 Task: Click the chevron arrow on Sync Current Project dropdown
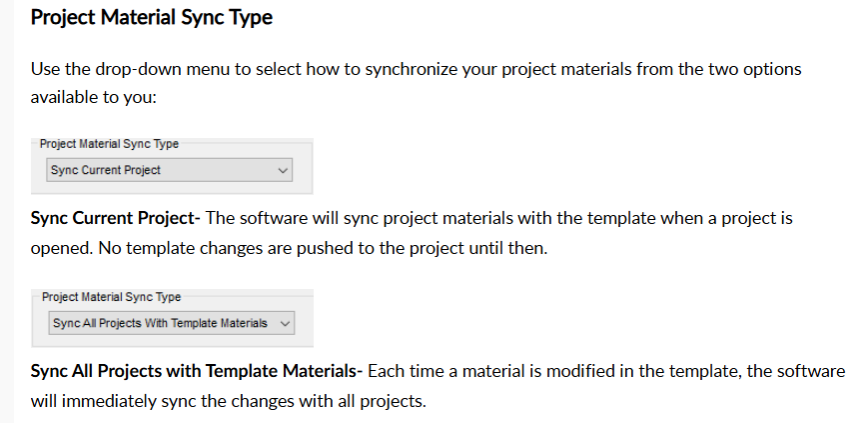283,171
